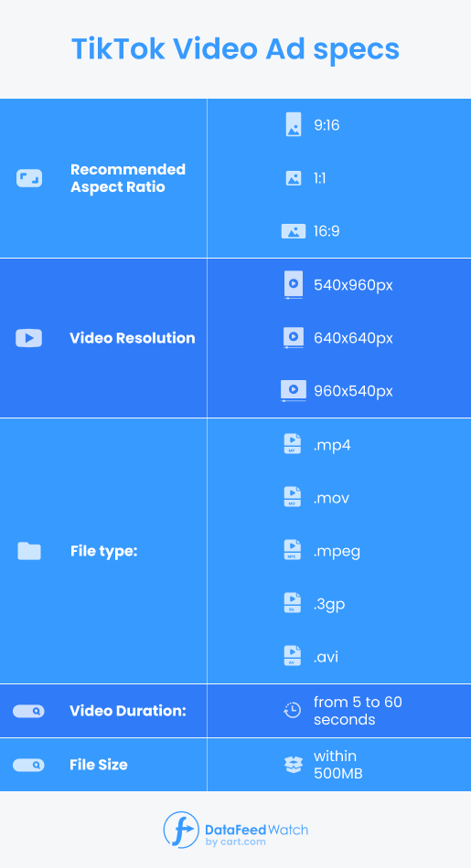Screen dimensions: 471x868
Task: Click the .mp4 text
Action: [x=332, y=445]
